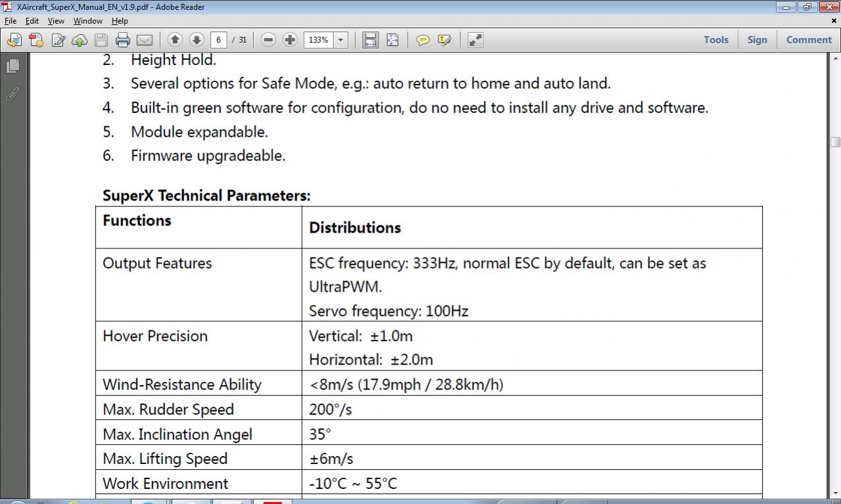Screen dimensions: 841x504
Task: Click the 'Servo frequency: 100Hz' text
Action: pos(389,311)
